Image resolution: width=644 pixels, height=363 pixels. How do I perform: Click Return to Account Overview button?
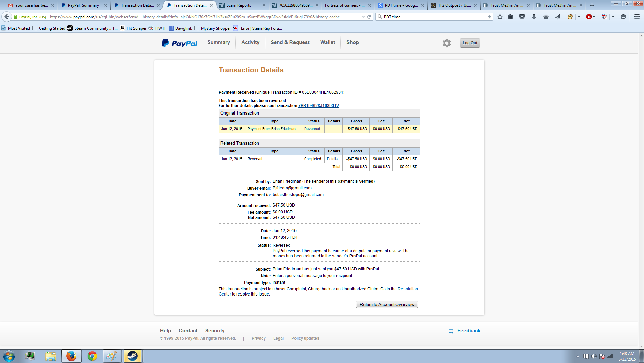[x=387, y=305]
